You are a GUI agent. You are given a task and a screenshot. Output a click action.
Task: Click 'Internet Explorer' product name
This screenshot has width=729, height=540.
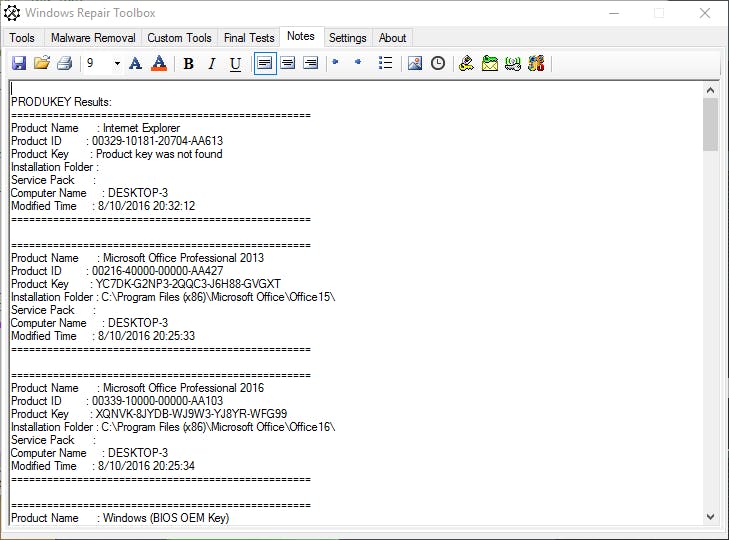tap(141, 128)
